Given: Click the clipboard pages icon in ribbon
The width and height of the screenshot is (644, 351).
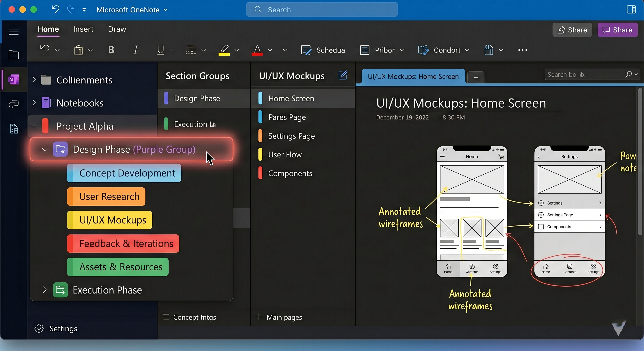Looking at the screenshot, I should (x=488, y=50).
